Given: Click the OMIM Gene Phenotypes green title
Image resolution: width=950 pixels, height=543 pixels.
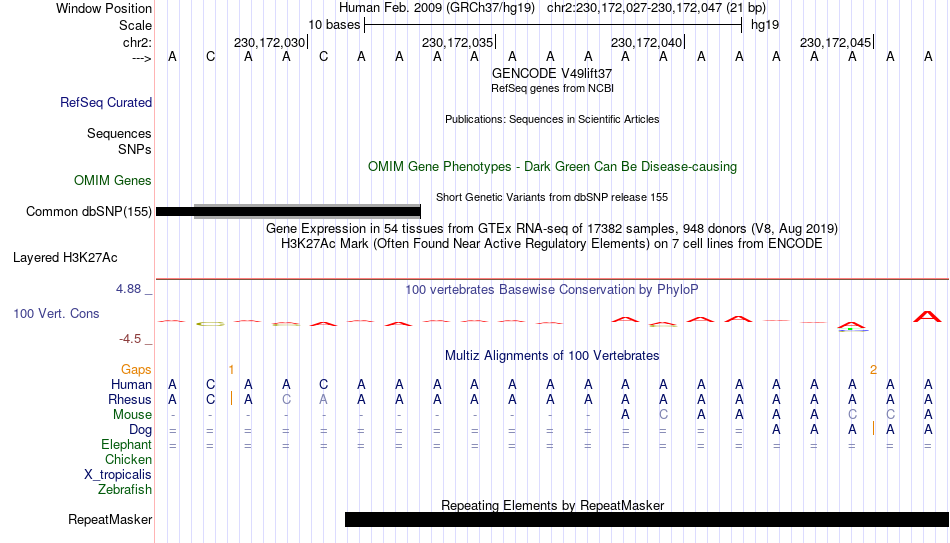Looking at the screenshot, I should tap(552, 167).
